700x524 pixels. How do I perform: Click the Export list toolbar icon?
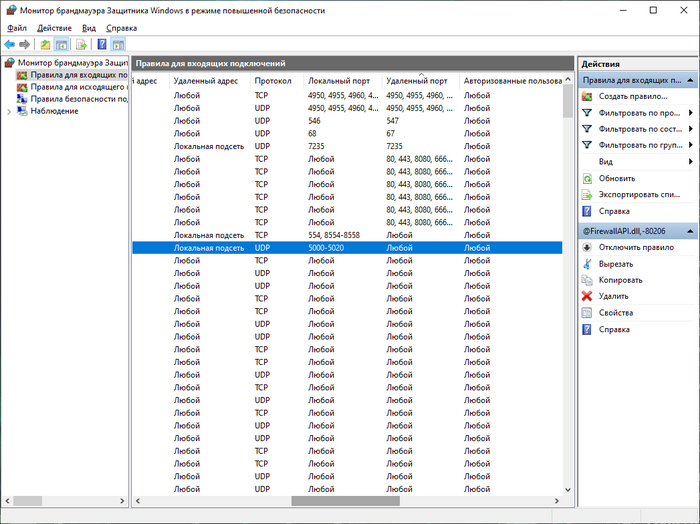click(81, 44)
